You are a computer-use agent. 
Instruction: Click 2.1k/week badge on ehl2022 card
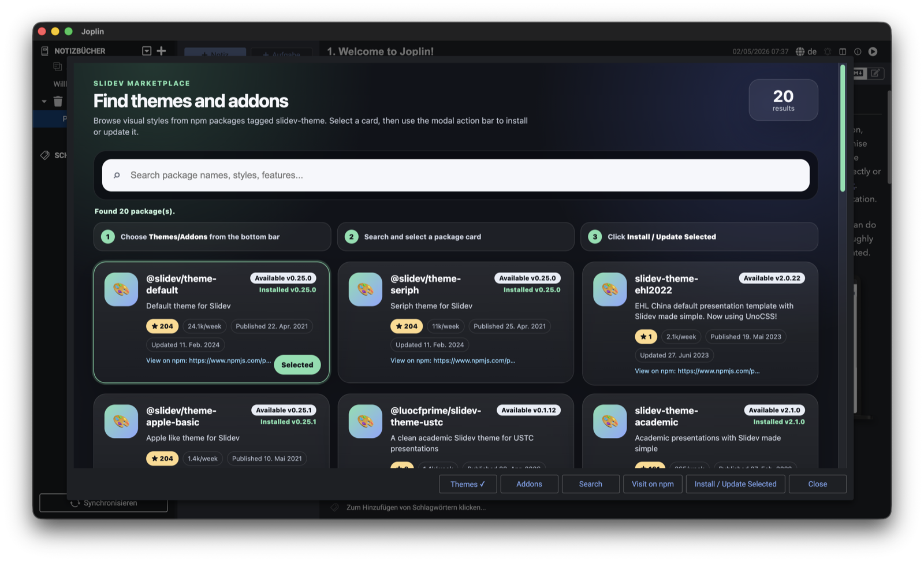pos(681,337)
